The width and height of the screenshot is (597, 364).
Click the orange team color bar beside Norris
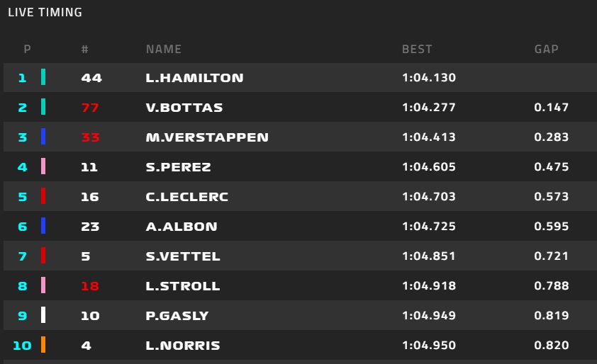point(43,345)
